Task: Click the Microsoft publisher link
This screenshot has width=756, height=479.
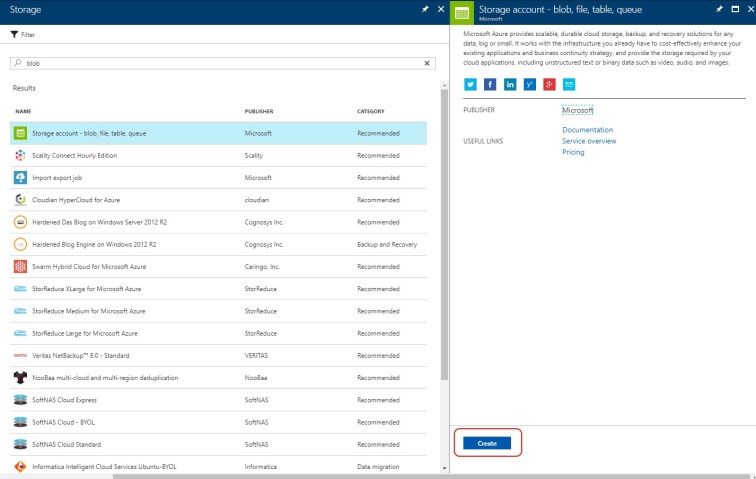Action: [x=577, y=110]
